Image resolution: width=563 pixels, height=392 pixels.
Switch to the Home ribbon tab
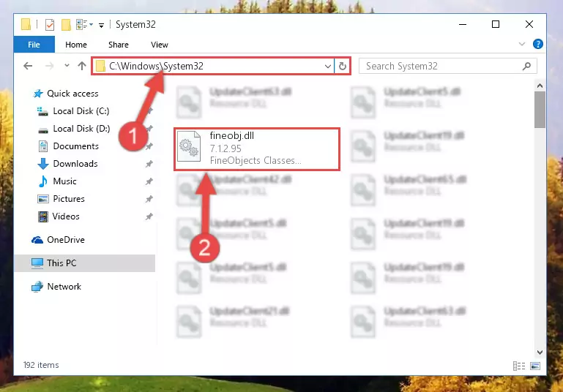[x=76, y=45]
